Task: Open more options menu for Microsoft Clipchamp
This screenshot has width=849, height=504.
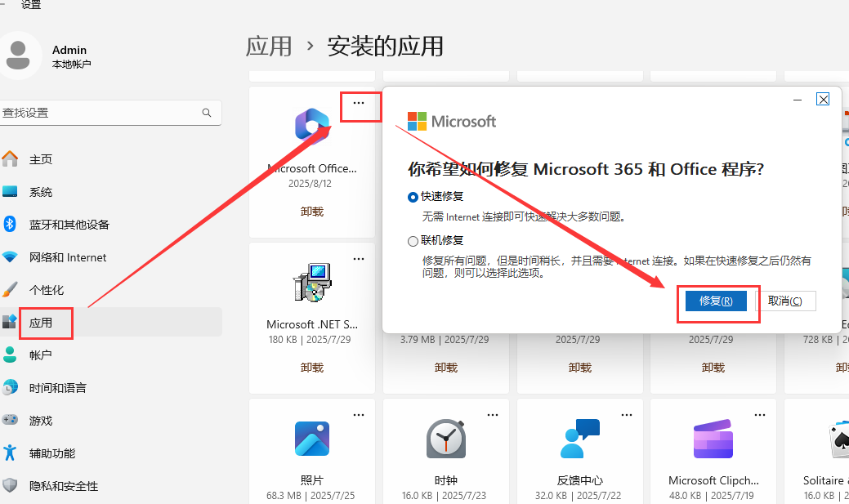Action: click(x=760, y=415)
